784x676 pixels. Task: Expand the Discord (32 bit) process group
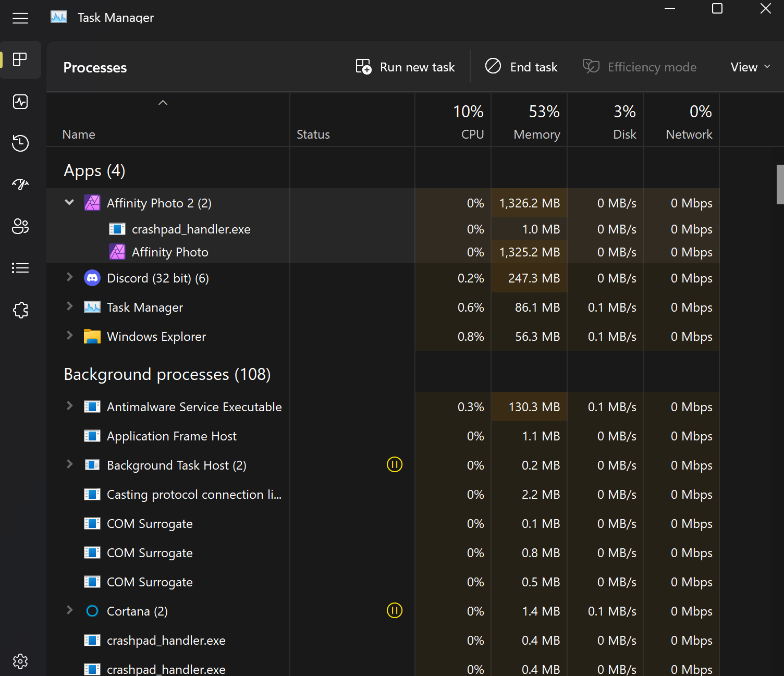coord(69,277)
